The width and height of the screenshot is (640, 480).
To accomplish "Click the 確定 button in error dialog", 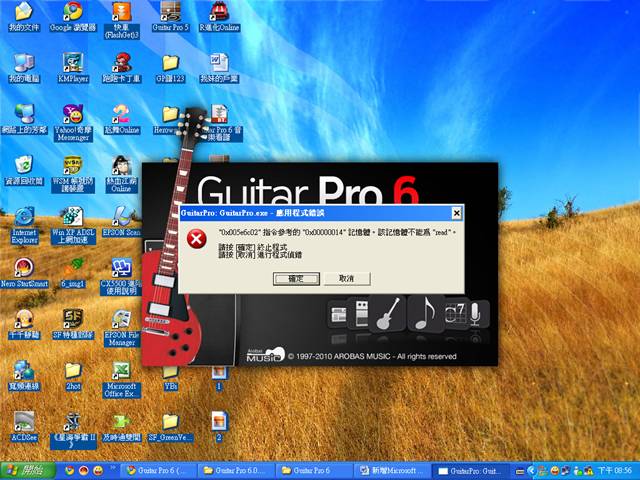I will [296, 279].
